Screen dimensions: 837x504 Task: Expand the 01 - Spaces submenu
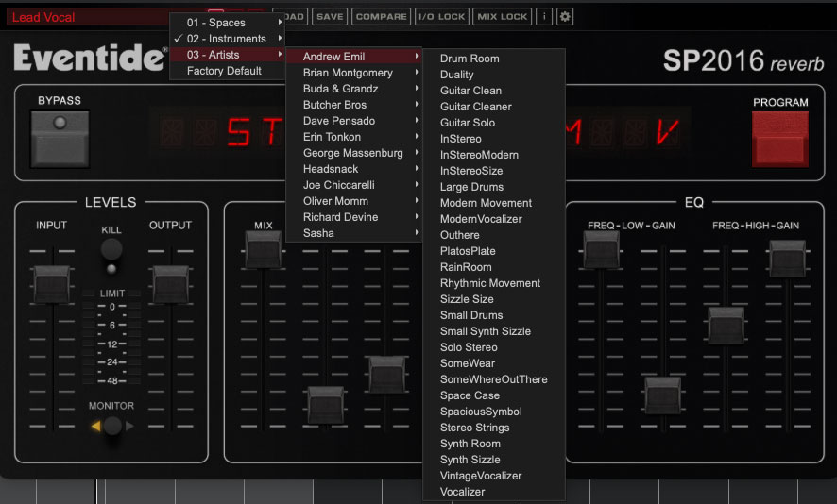[x=228, y=23]
